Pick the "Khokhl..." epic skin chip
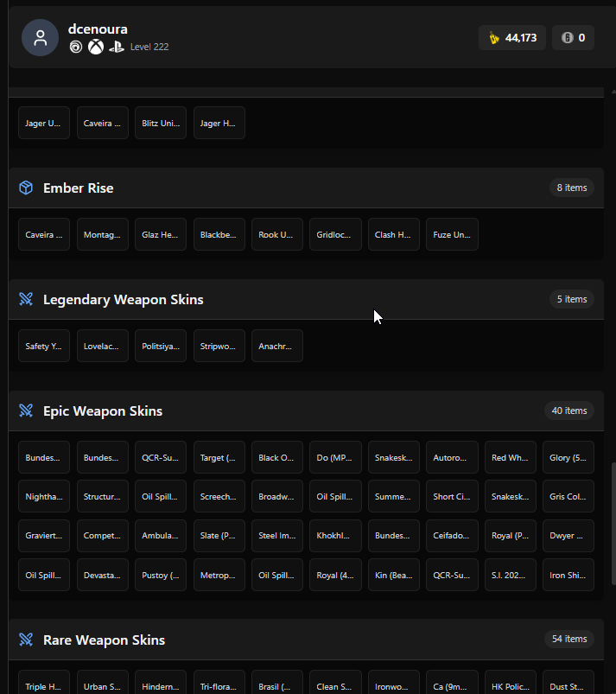Screen dimensions: 616x694 pos(335,536)
